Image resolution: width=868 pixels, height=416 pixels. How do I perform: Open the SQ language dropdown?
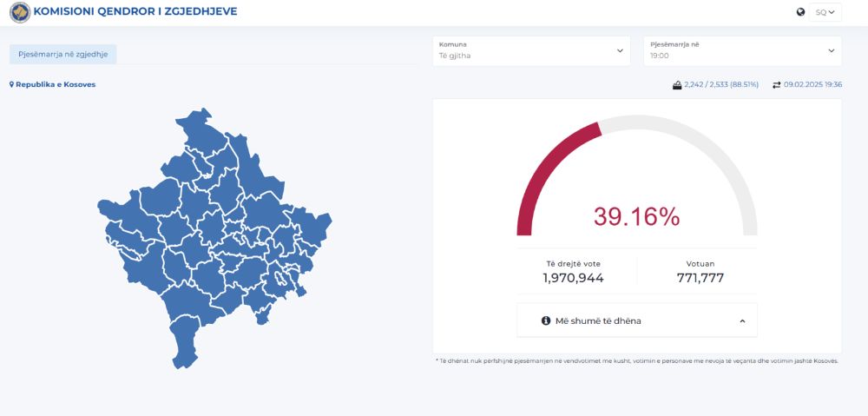pos(825,12)
